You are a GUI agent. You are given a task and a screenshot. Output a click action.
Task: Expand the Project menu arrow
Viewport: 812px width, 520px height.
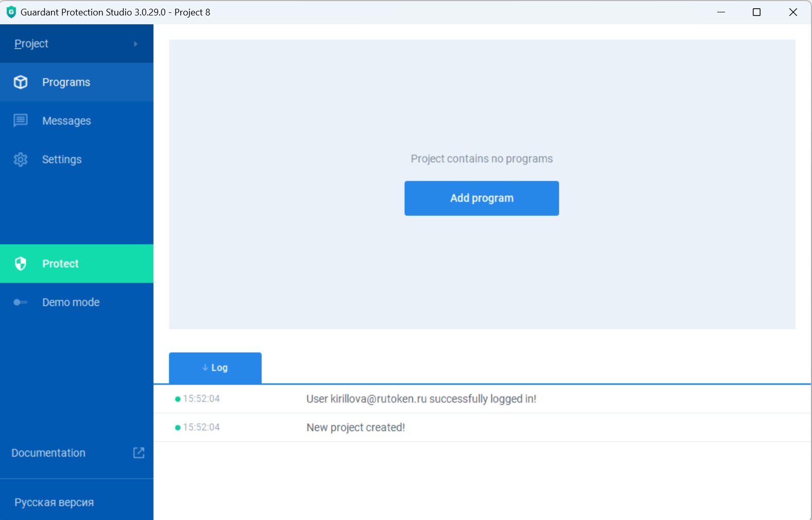(x=135, y=44)
